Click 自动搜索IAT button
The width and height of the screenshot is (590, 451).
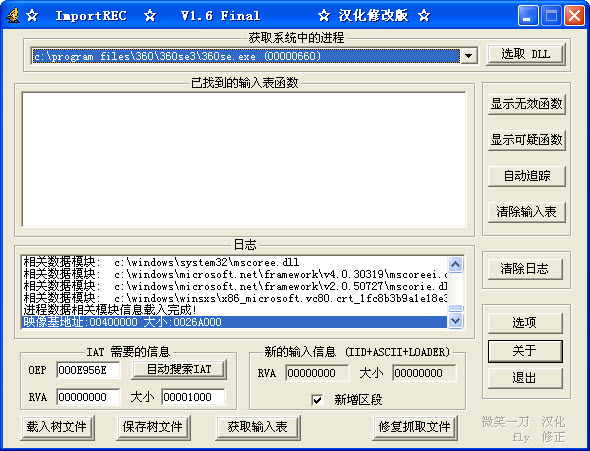179,369
